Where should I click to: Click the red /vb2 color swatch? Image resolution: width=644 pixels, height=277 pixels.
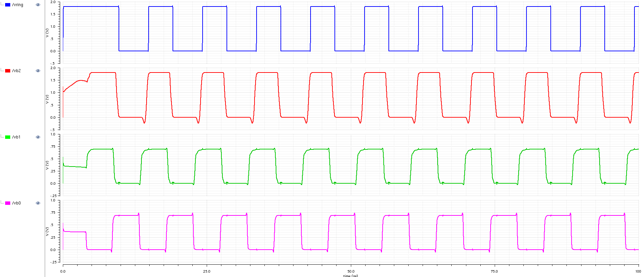[x=8, y=71]
